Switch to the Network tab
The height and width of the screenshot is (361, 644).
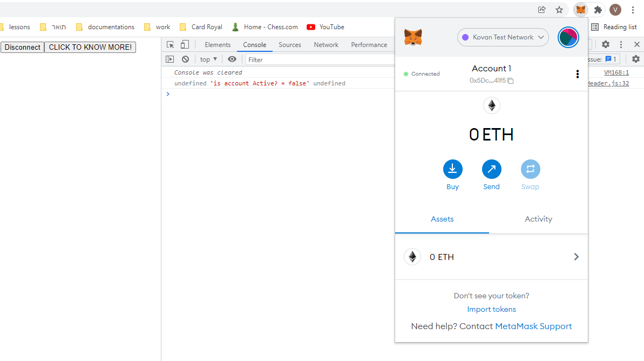click(326, 44)
